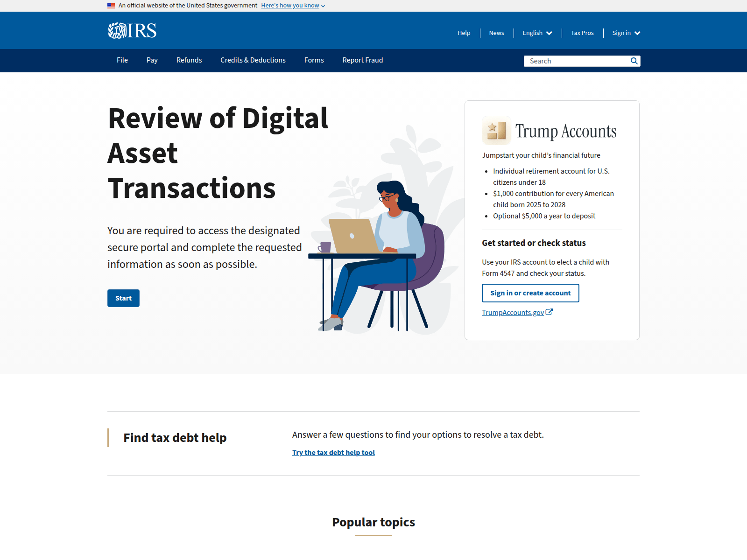Viewport: 747px width, 560px height.
Task: Click the "Popular topics" heading
Action: pos(373,522)
